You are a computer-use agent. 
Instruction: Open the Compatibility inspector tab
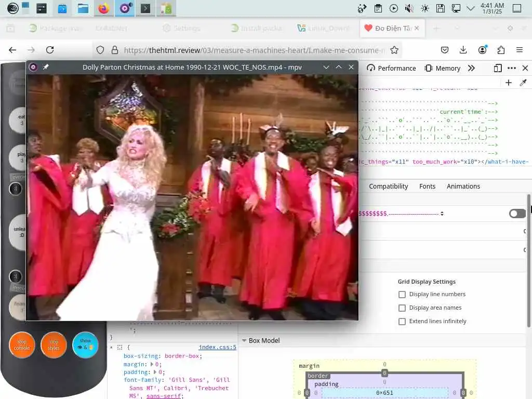[389, 187]
